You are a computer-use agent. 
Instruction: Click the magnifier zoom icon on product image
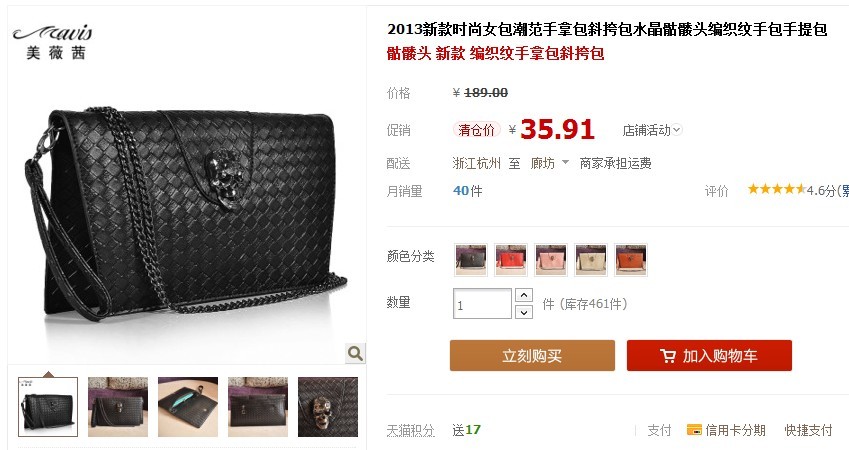click(x=355, y=353)
